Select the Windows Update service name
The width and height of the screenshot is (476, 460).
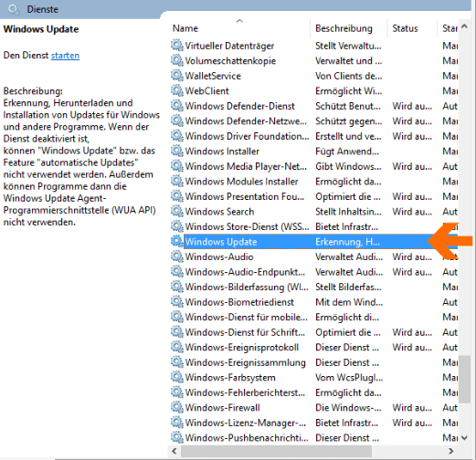221,242
